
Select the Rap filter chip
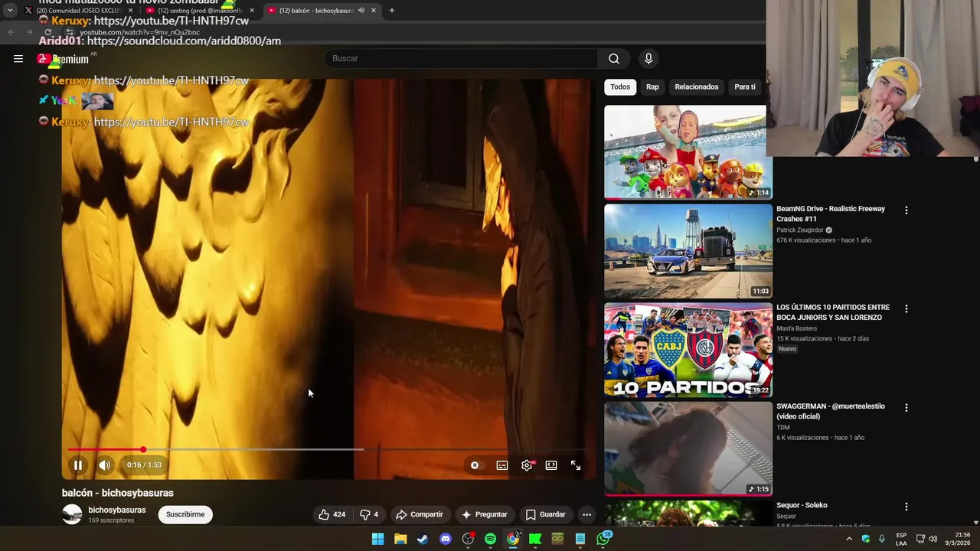652,86
